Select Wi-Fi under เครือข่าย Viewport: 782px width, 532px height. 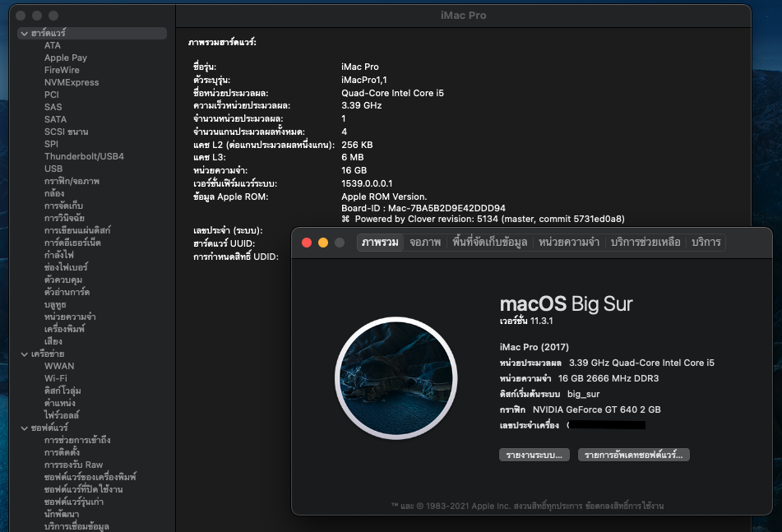point(55,378)
